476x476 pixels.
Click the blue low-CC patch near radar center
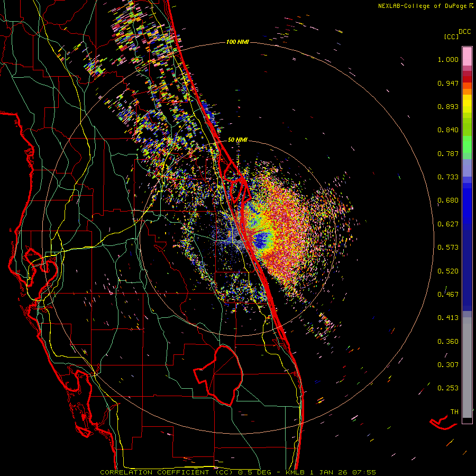point(263,240)
